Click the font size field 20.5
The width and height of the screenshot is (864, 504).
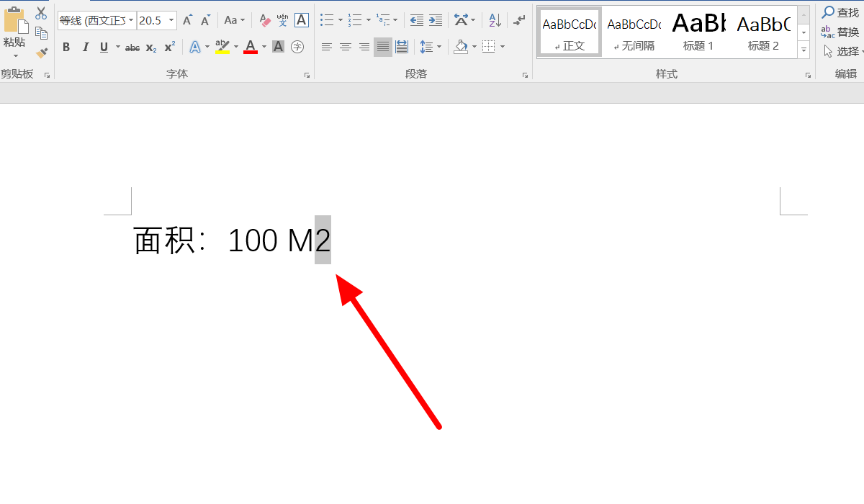point(151,20)
